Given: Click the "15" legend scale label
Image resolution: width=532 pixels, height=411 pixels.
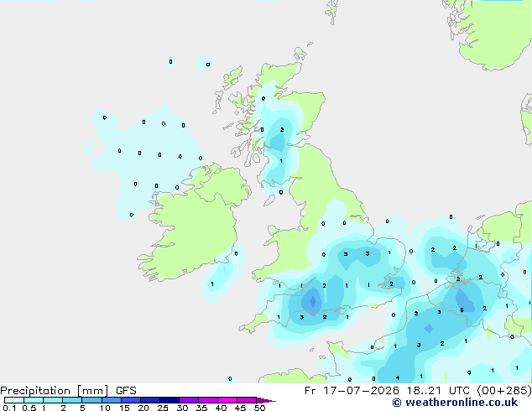Looking at the screenshot, I should 124,408.
